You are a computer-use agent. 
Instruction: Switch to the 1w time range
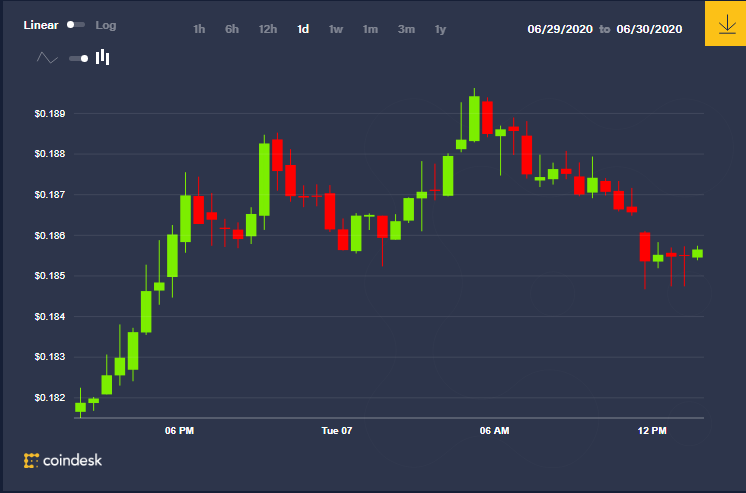click(x=336, y=29)
